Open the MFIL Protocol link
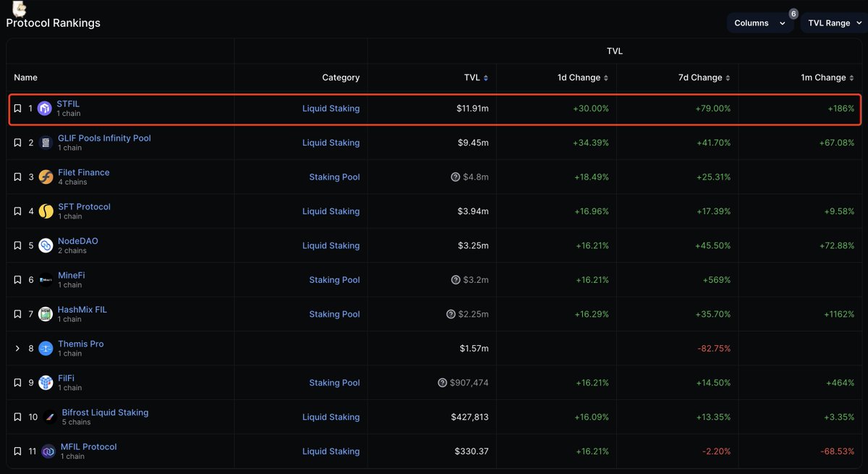Image resolution: width=868 pixels, height=474 pixels. click(89, 447)
